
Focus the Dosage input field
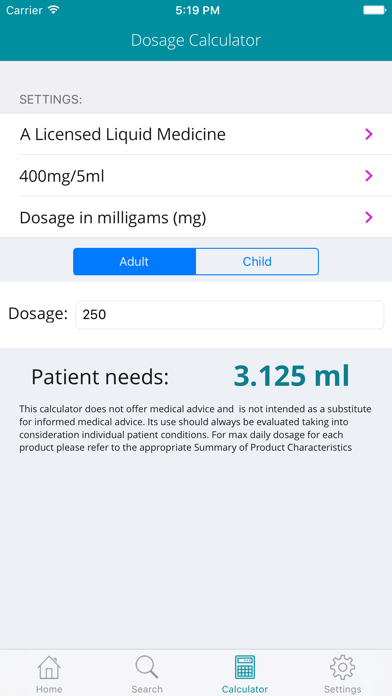coord(230,315)
